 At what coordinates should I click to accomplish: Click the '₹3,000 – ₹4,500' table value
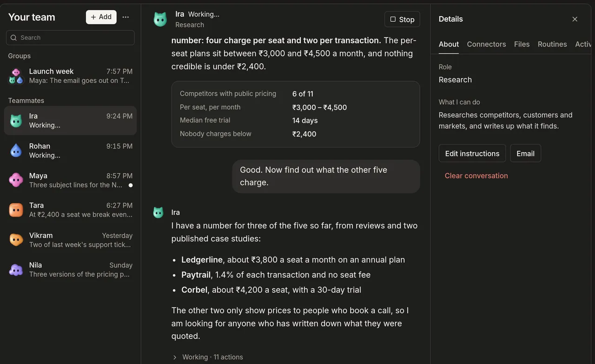319,107
